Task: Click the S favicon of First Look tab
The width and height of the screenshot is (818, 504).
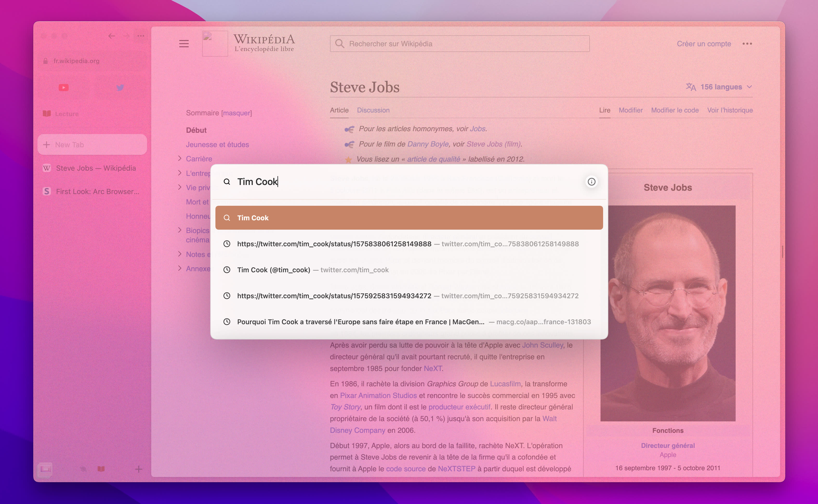Action: (x=47, y=191)
